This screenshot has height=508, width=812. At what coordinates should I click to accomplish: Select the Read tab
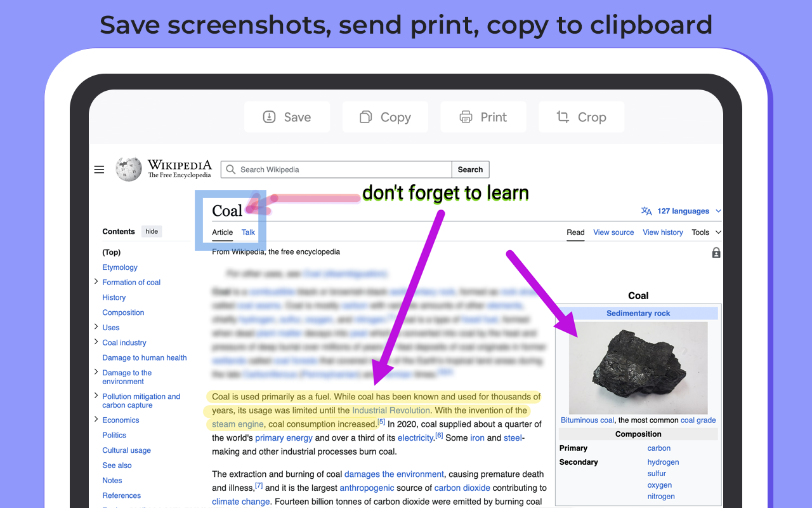click(x=575, y=232)
